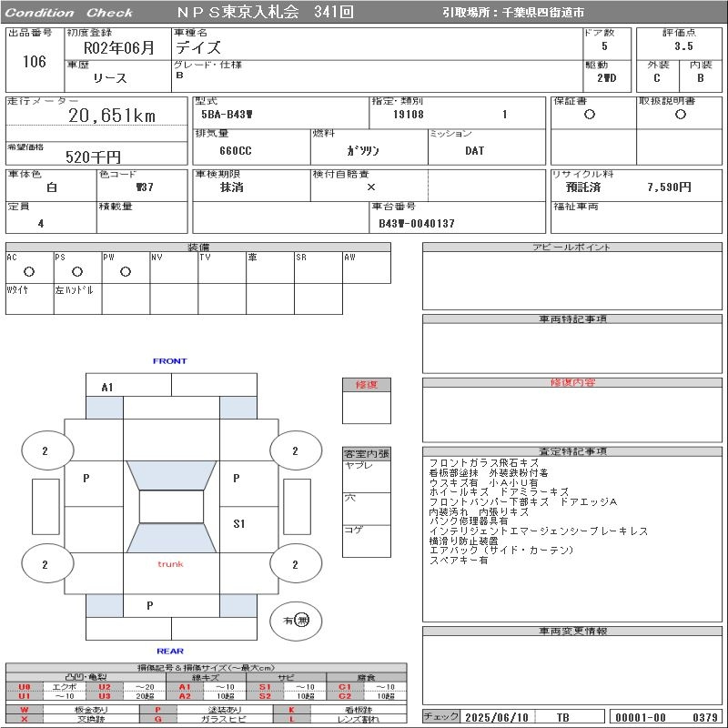Click the seating capacity value "4"
Image resolution: width=728 pixels, height=728 pixels.
pos(41,224)
